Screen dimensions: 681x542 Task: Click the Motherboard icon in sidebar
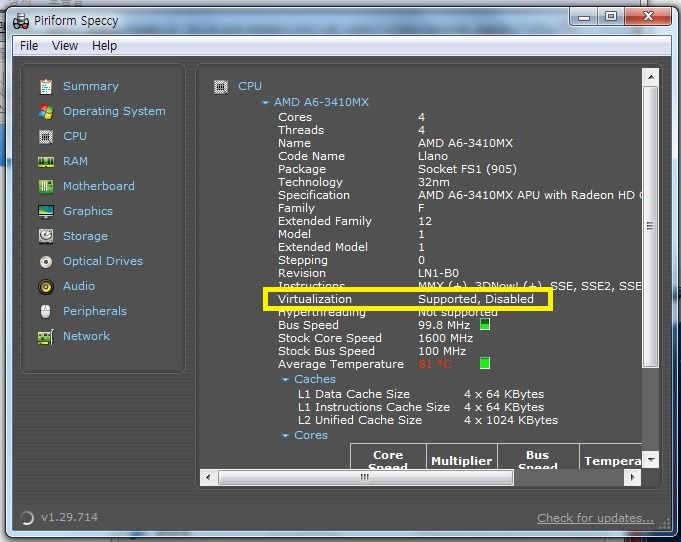point(46,187)
